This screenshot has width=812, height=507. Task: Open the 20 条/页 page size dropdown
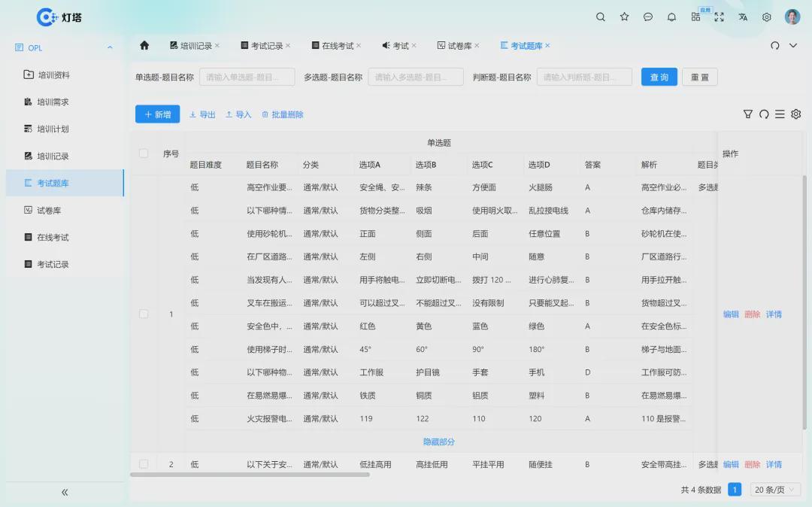(x=774, y=490)
